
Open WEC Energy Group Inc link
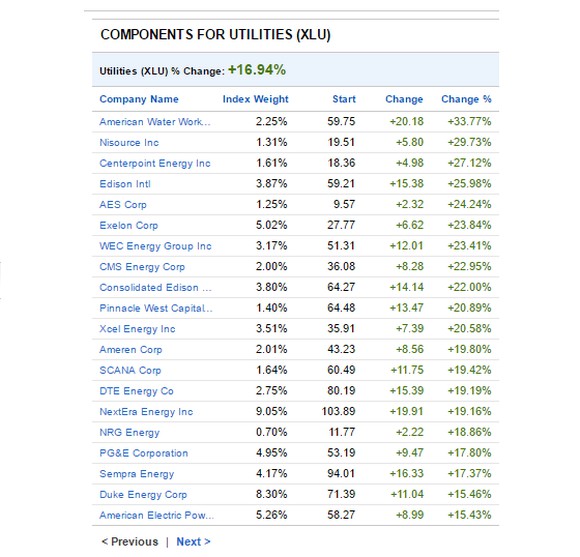[x=155, y=246]
